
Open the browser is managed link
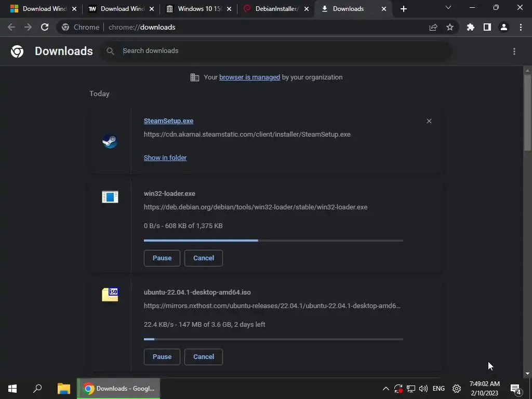249,77
